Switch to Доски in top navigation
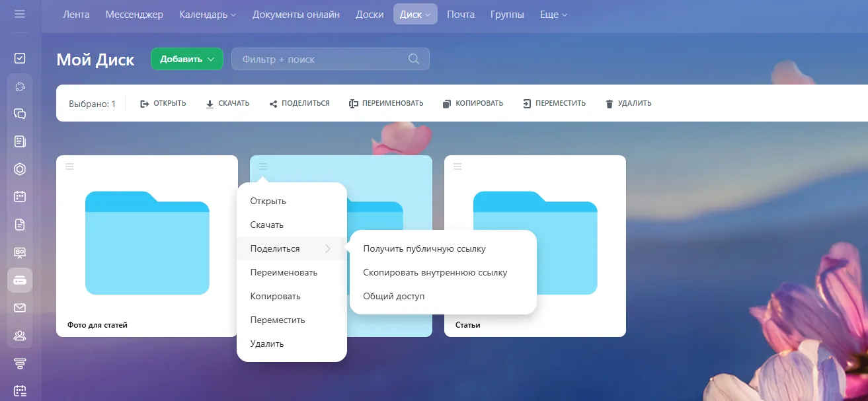The width and height of the screenshot is (868, 401). point(370,14)
